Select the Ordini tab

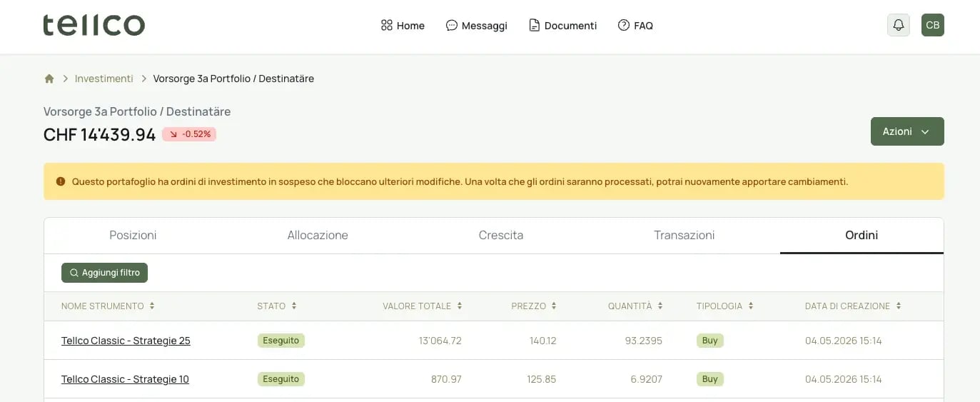tap(862, 235)
